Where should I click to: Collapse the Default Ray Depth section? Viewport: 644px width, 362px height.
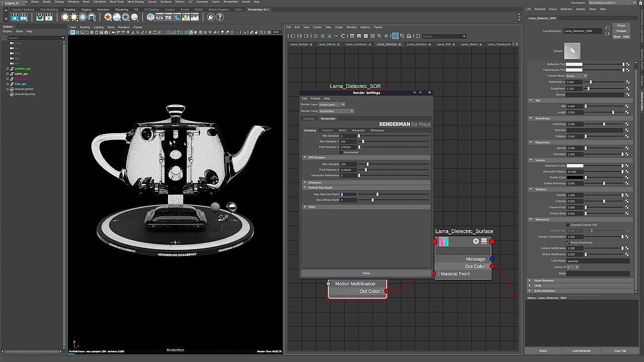(x=305, y=188)
